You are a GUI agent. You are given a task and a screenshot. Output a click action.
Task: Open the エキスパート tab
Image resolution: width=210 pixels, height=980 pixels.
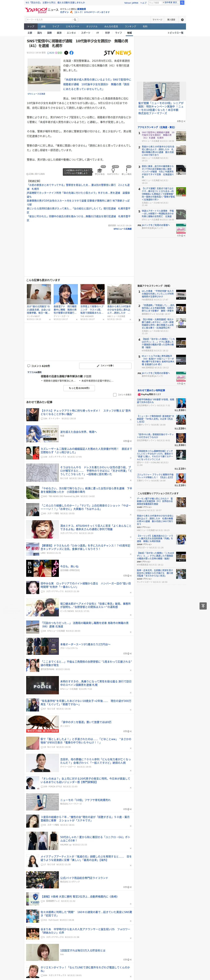tap(72, 27)
